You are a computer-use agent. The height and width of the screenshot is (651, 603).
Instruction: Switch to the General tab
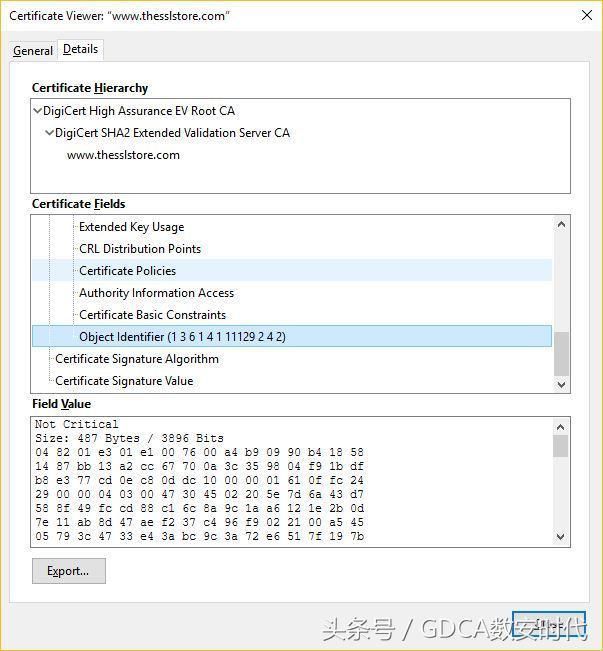(x=33, y=51)
